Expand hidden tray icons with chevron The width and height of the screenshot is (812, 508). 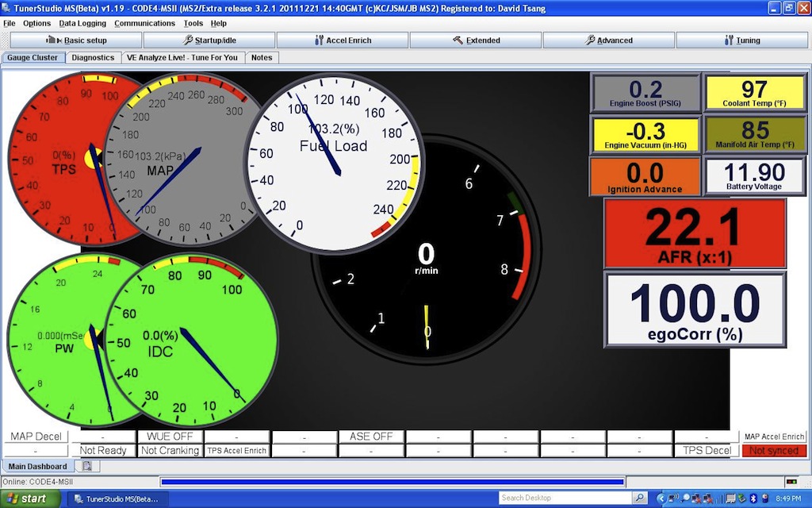(661, 498)
